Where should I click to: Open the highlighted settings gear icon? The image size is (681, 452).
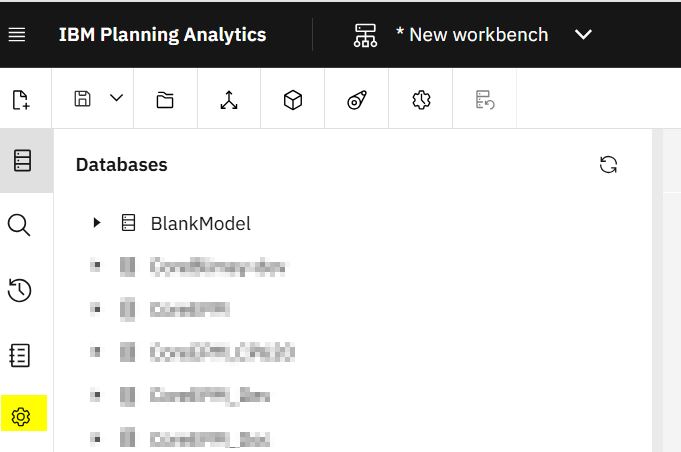pos(22,415)
